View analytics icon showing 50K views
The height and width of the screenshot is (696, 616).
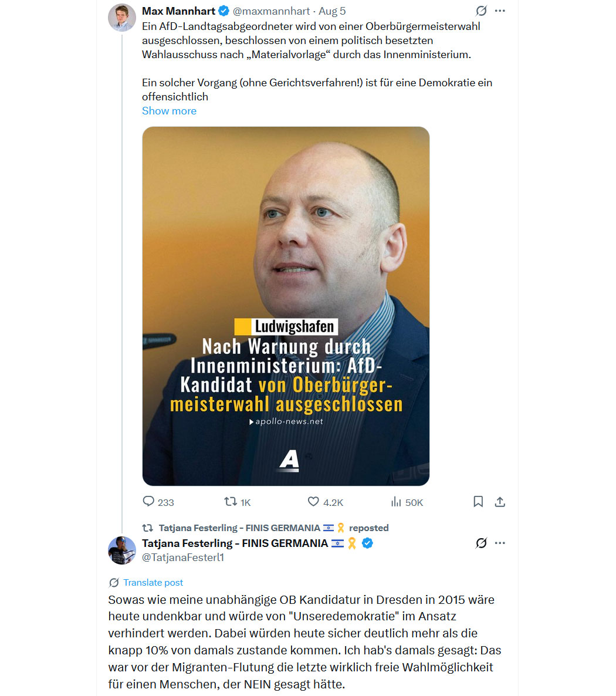tap(396, 502)
